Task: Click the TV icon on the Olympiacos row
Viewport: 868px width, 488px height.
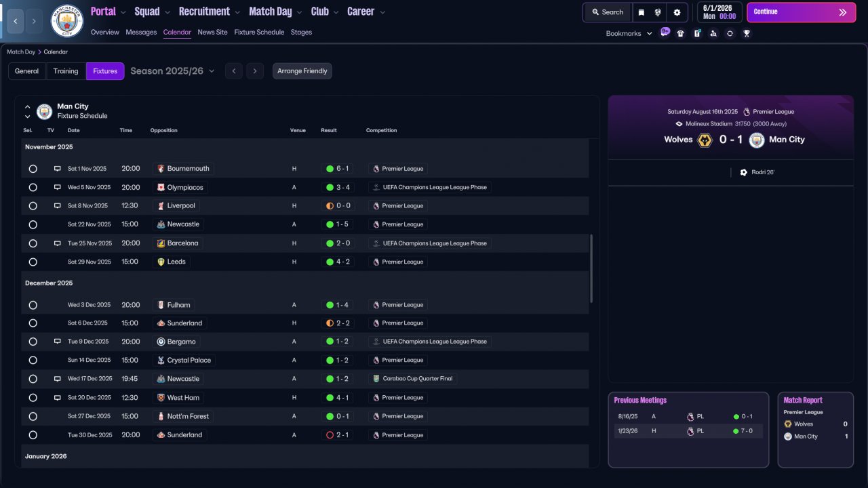Action: (x=58, y=187)
